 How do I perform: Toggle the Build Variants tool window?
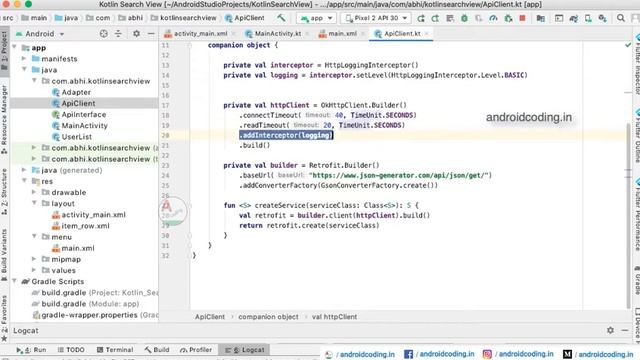4,255
